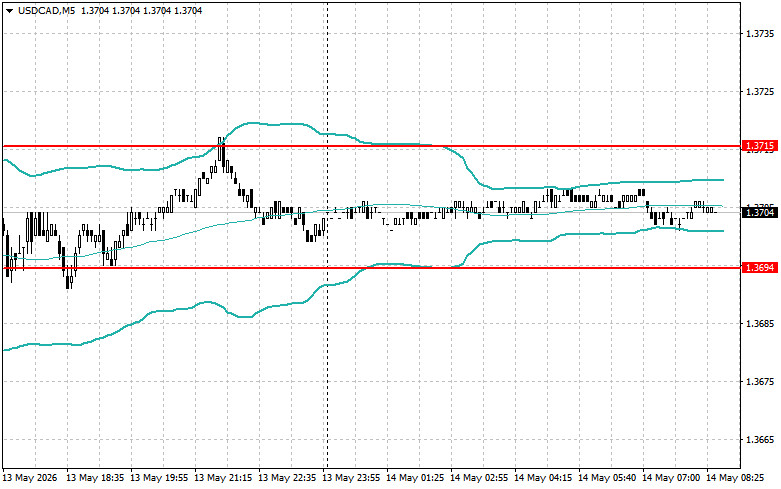Select the 1.3675 price scale value
The width and height of the screenshot is (781, 489).
[x=760, y=382]
